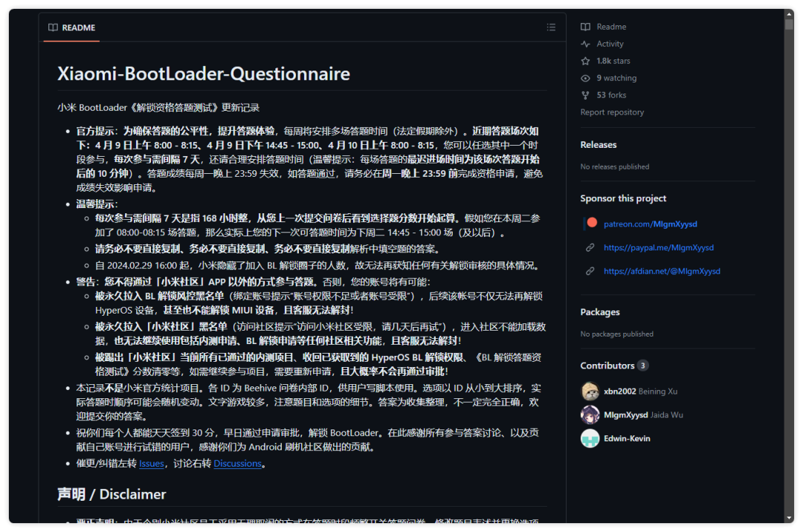
Task: Open the 9 watching link
Action: [616, 78]
